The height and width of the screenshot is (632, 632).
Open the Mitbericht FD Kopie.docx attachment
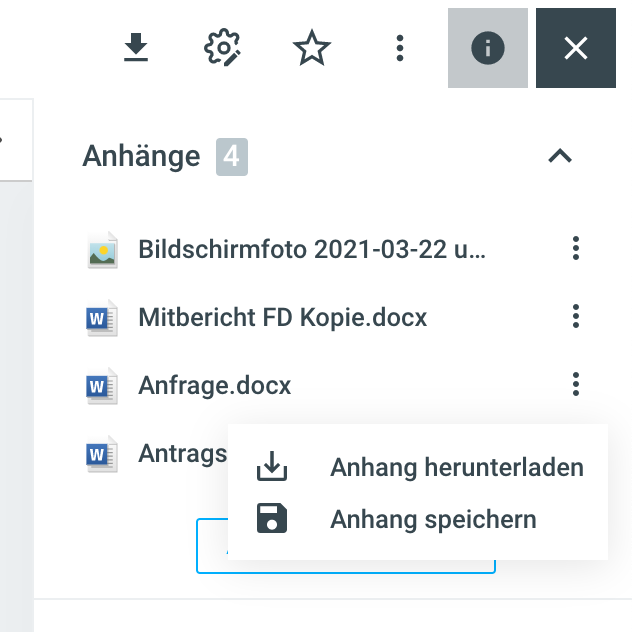point(282,318)
